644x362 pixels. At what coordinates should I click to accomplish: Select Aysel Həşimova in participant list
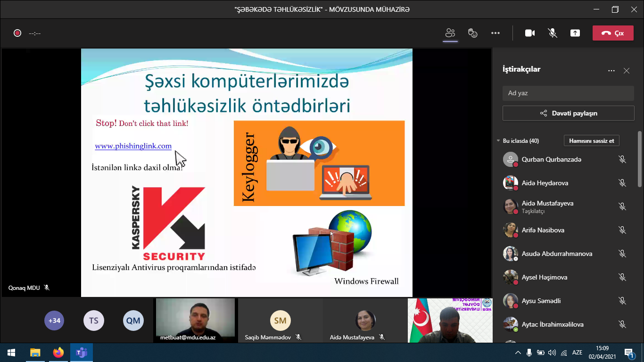click(x=544, y=277)
